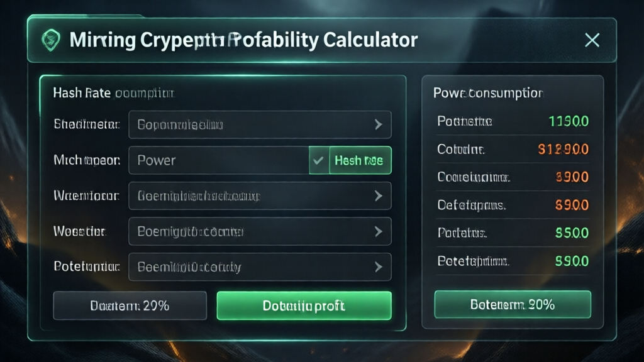Toggle the green checkmark beside Hash rate
The height and width of the screenshot is (362, 644).
319,160
